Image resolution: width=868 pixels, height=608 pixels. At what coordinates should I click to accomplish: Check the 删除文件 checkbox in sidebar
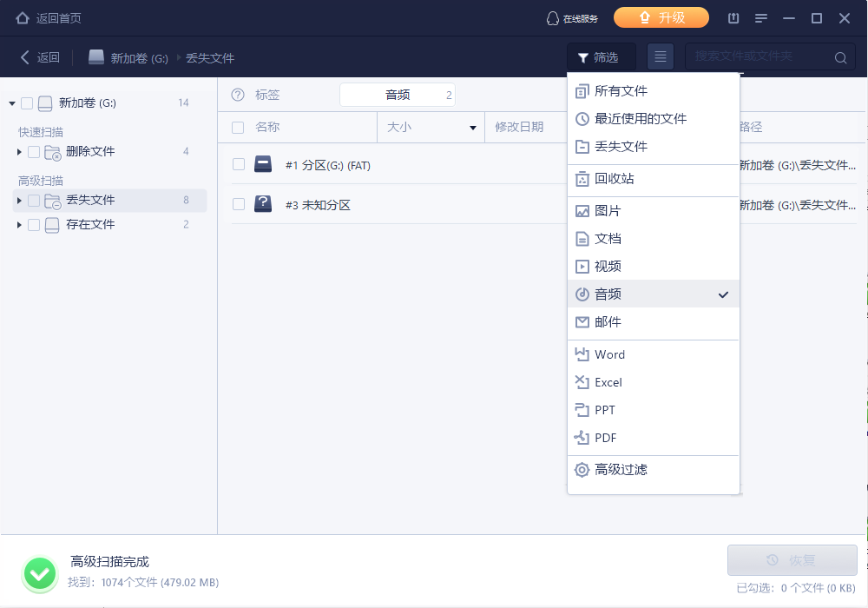point(34,152)
